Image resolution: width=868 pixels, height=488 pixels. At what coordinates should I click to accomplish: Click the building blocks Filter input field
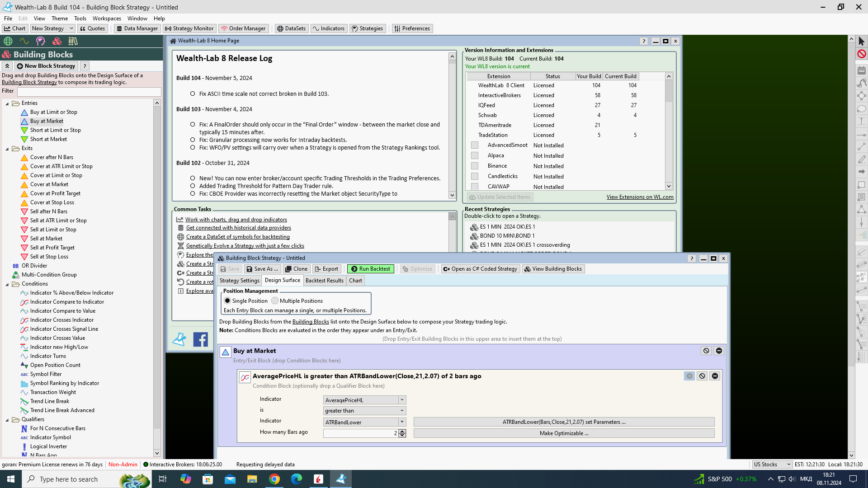point(89,92)
